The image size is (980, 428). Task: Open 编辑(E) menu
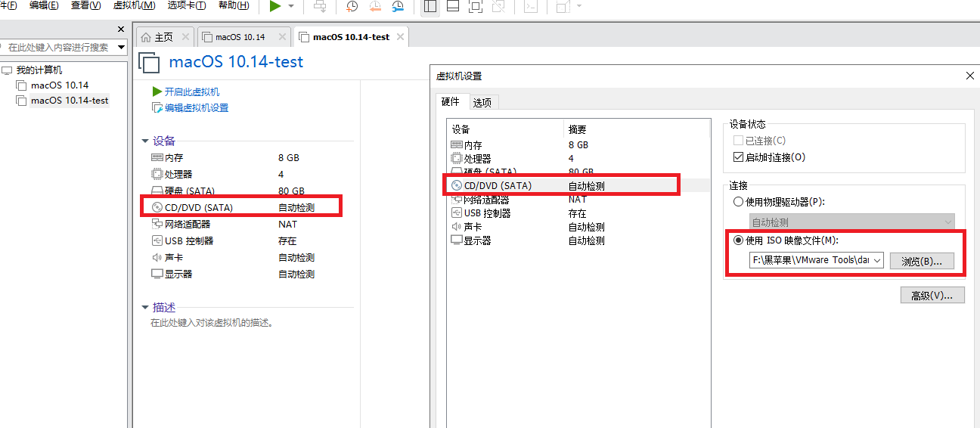click(x=44, y=5)
